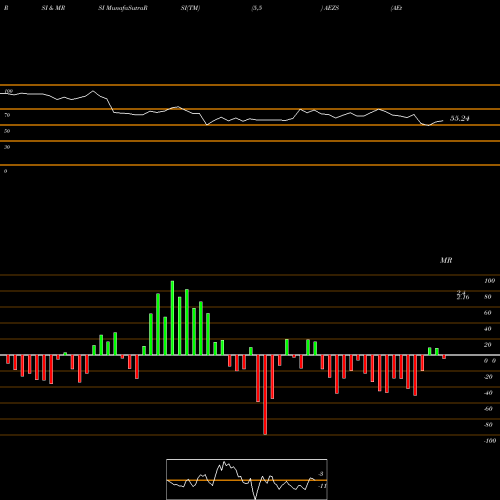This screenshot has height=500, width=500.
Task: Click the 30 level label on the RSI scale
Action: click(7, 147)
